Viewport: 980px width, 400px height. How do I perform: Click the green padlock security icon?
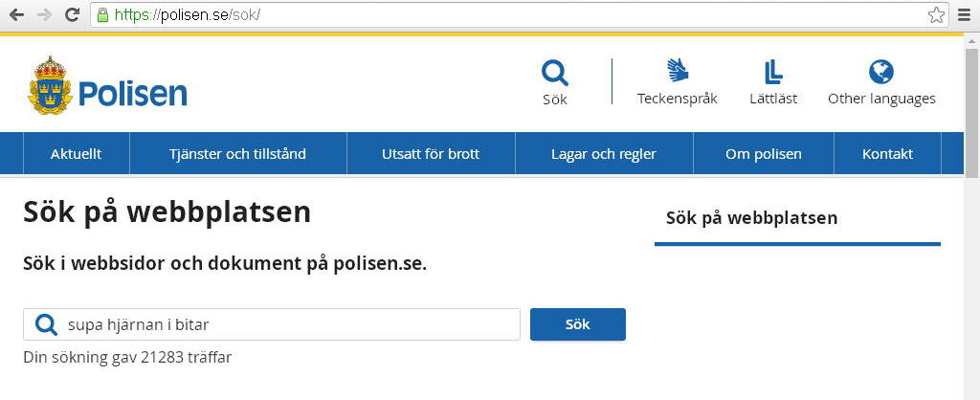[102, 15]
